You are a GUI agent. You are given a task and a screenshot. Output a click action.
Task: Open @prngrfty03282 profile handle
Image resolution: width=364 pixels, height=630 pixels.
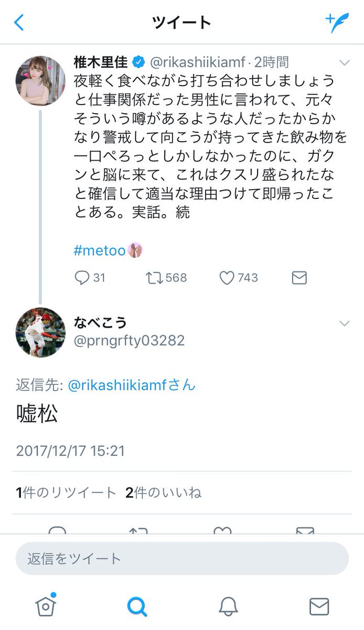tap(129, 341)
